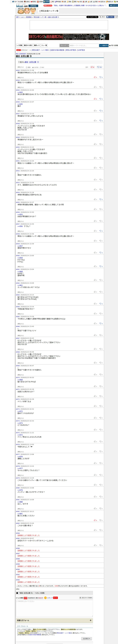
Task: Click the bakusai.com logo
Action: coord(22,6)
